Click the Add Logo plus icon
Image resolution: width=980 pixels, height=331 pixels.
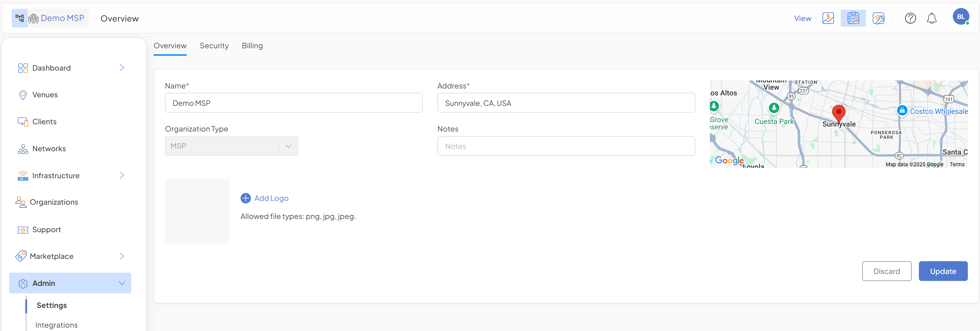pos(246,198)
